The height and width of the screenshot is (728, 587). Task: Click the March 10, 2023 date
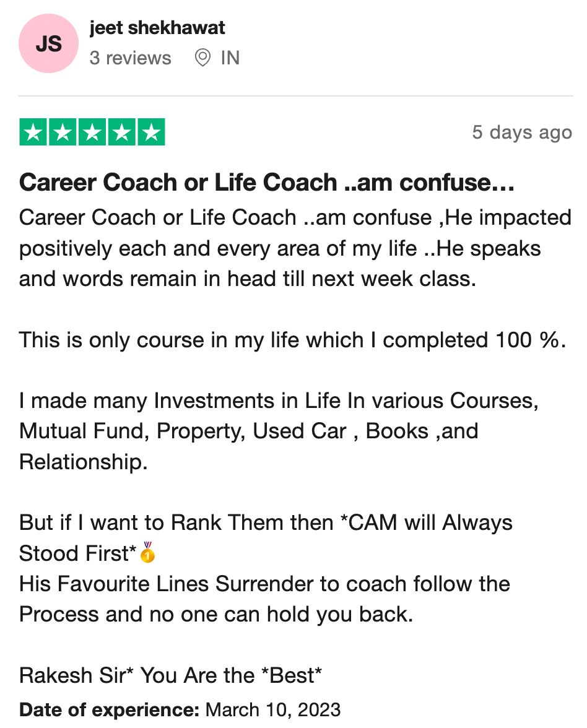coord(272,709)
